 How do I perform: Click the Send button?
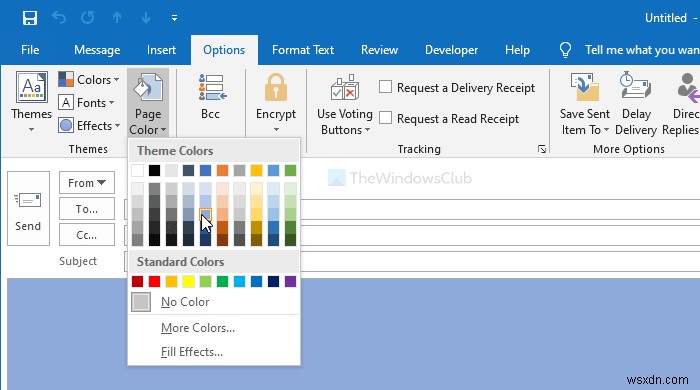coord(28,208)
